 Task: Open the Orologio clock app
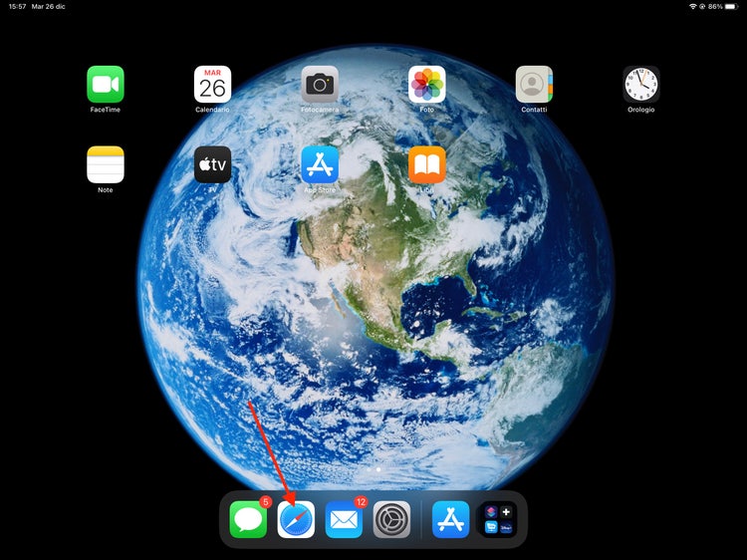641,84
